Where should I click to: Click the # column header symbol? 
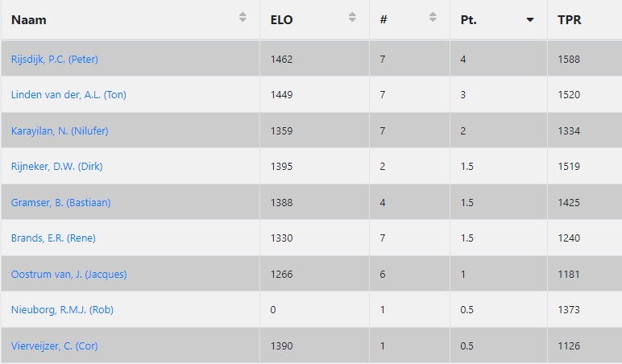[384, 20]
